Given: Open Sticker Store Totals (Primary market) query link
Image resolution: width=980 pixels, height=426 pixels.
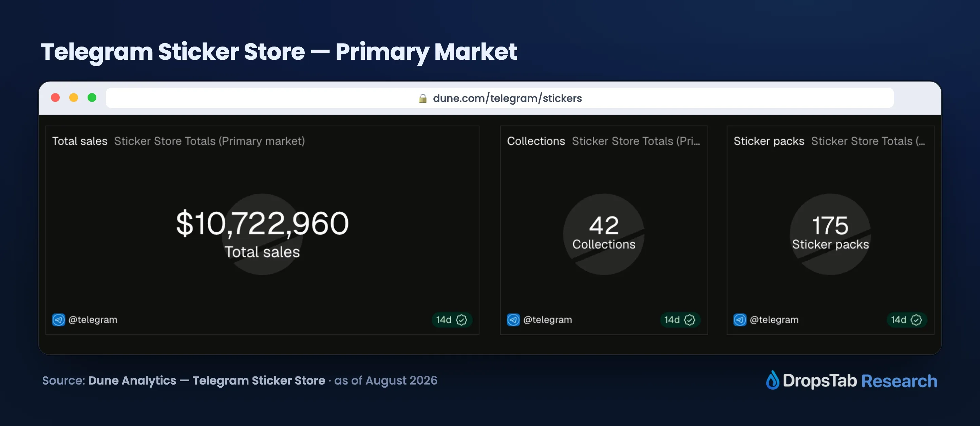Looking at the screenshot, I should [210, 141].
